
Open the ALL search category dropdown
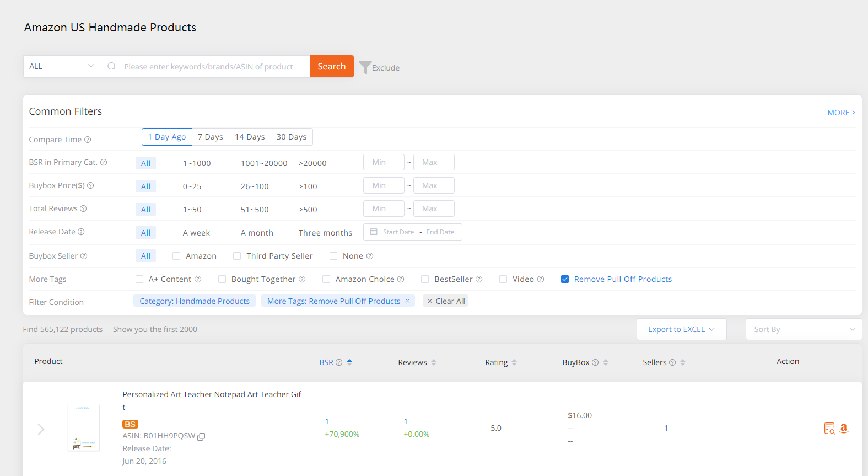point(62,66)
